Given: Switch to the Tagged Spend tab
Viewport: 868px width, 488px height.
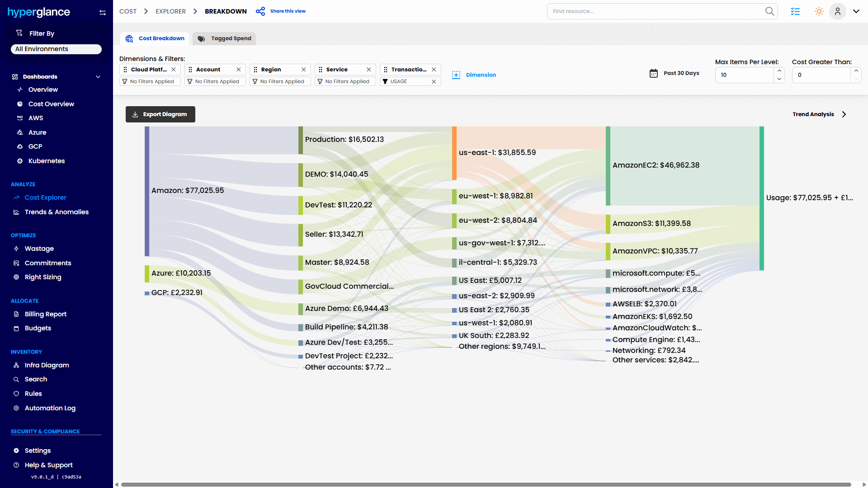Looking at the screenshot, I should click(x=224, y=38).
